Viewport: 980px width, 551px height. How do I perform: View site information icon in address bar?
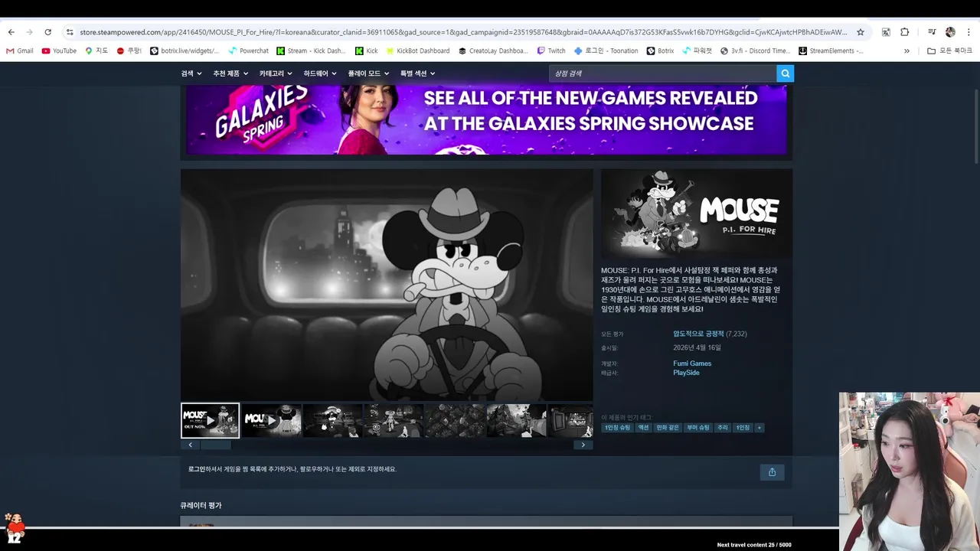tap(70, 32)
